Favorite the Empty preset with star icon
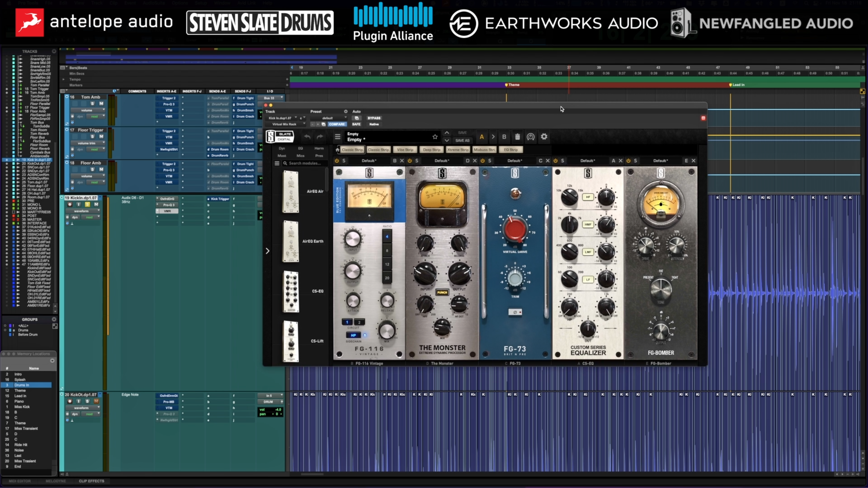The width and height of the screenshot is (868, 488). (x=435, y=137)
